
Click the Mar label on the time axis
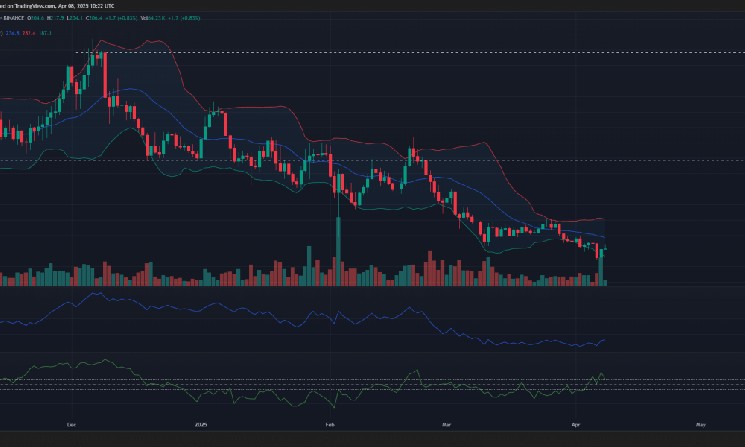click(447, 424)
